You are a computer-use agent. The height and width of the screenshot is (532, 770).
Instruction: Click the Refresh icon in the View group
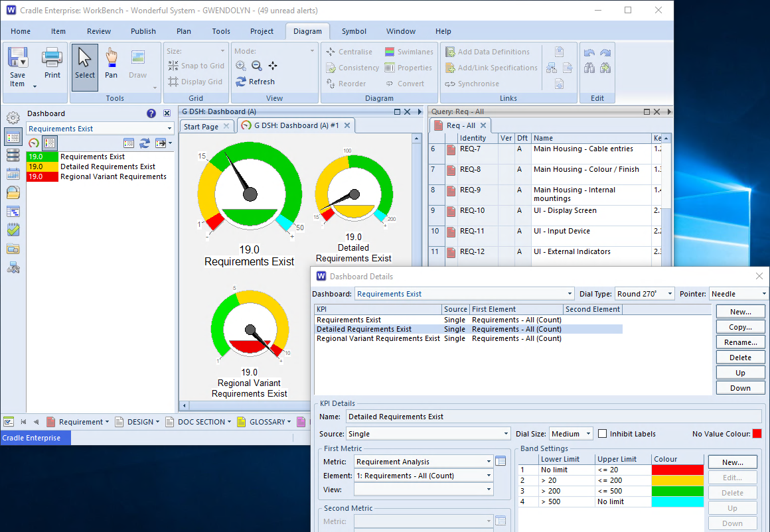(x=240, y=82)
